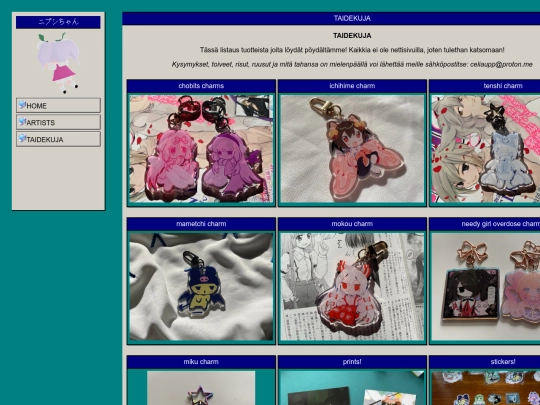Click the 'Tässä listaus tuotteista' intro sentence
The width and height of the screenshot is (540, 405).
352,50
